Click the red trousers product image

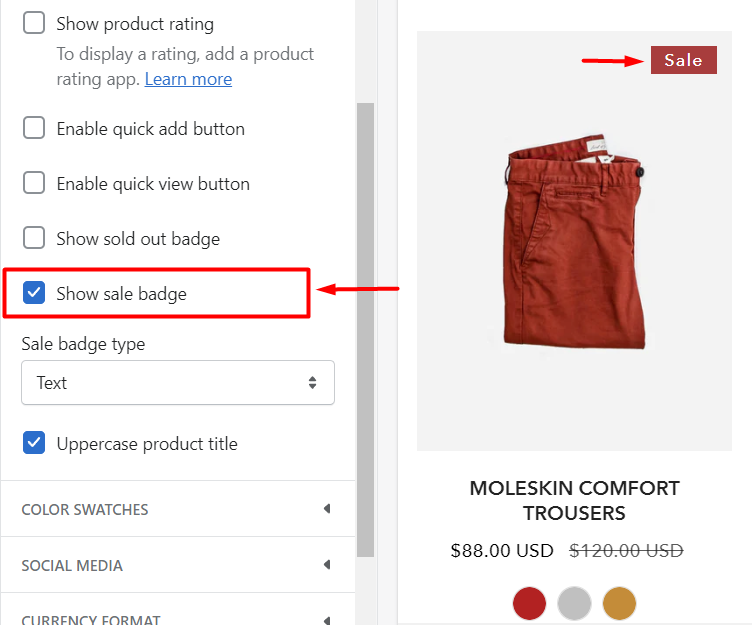tap(575, 241)
